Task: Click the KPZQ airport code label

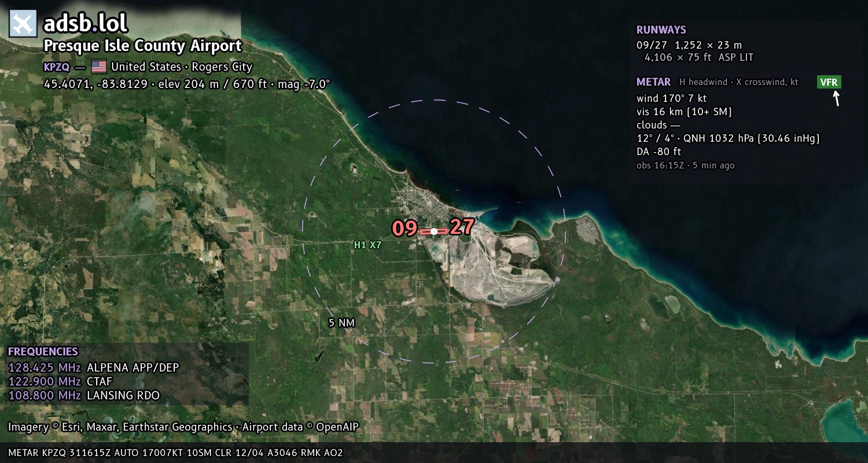Action: click(x=57, y=67)
